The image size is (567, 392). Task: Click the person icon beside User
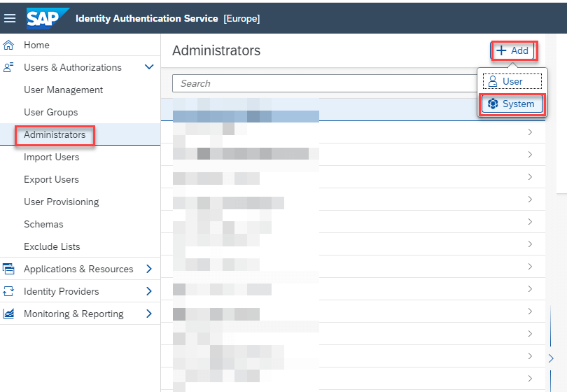coord(493,81)
